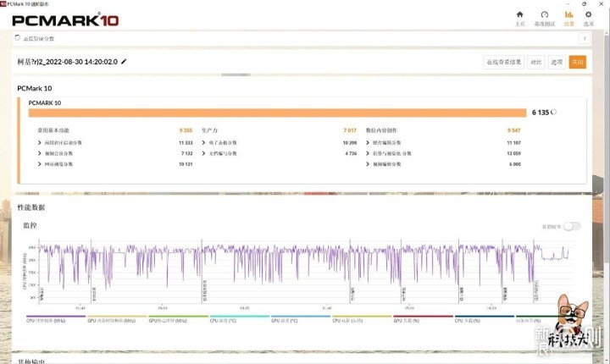Click the 01:40 time label on chart axis

click(x=80, y=308)
